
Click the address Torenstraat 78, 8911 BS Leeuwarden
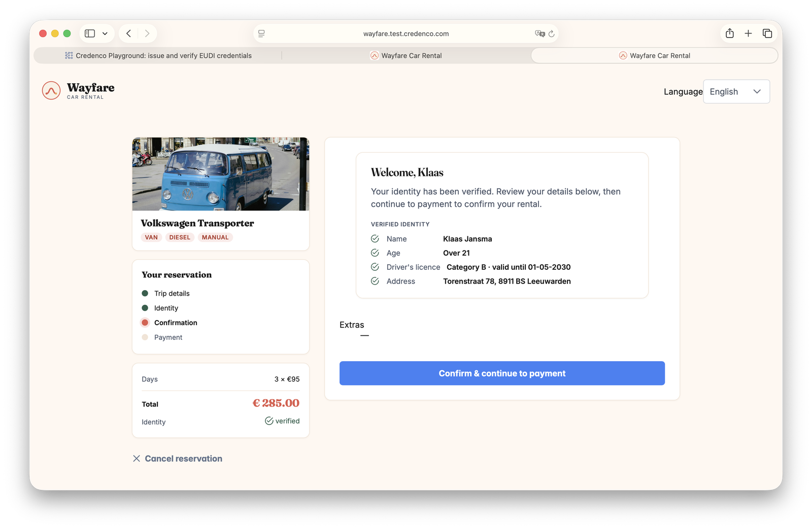tap(507, 281)
